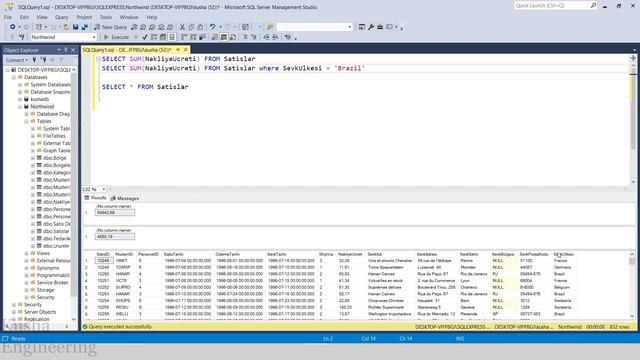
Task: Click the Copy icon in toolbar
Action: point(191,27)
